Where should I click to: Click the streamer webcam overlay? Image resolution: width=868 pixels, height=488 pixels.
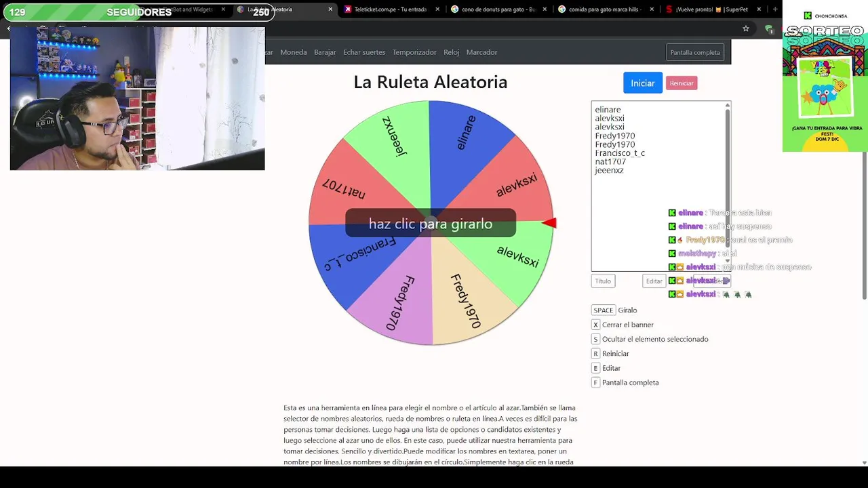coord(137,98)
